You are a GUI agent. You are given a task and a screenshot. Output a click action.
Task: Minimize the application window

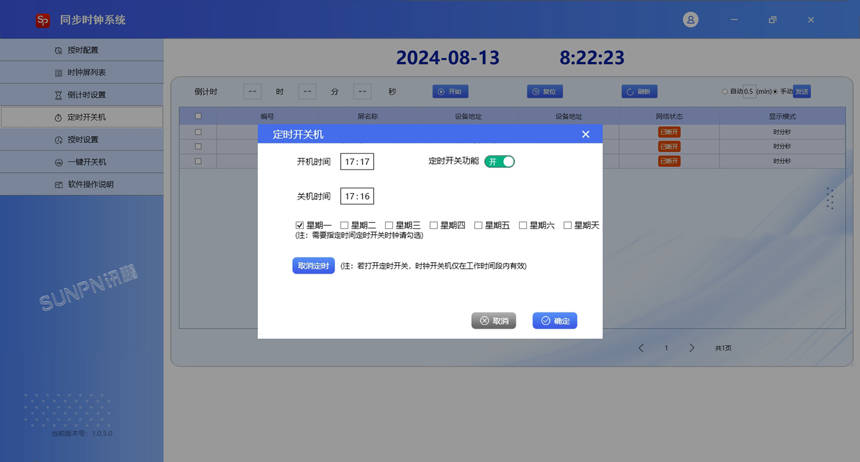[734, 20]
